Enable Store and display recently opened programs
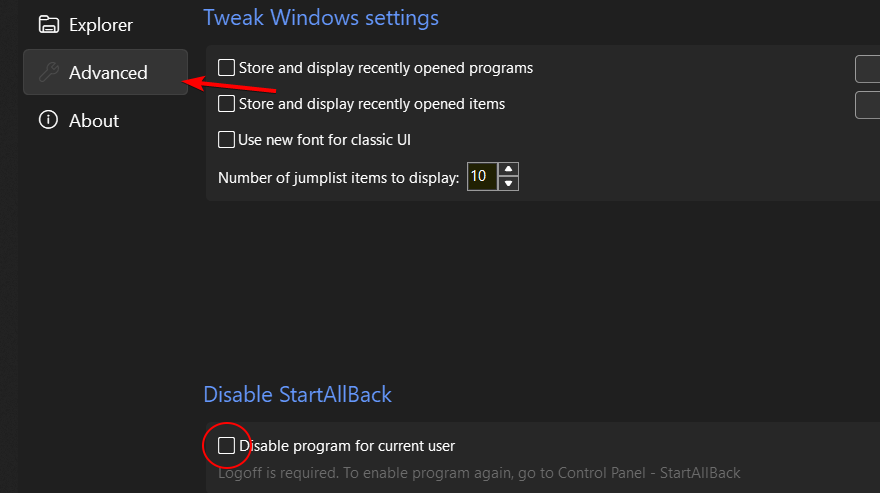Screen dimensions: 880x493 click(226, 68)
